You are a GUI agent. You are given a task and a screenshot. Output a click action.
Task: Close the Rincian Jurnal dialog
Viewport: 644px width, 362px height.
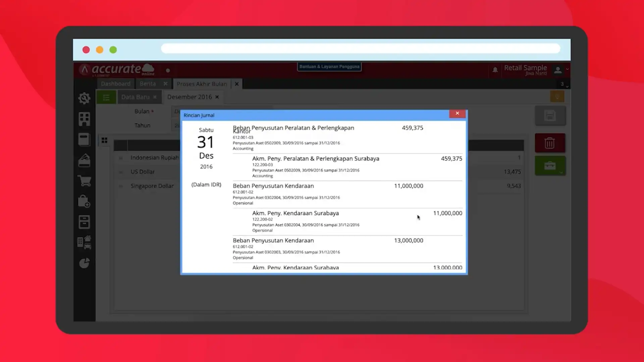[x=457, y=113]
